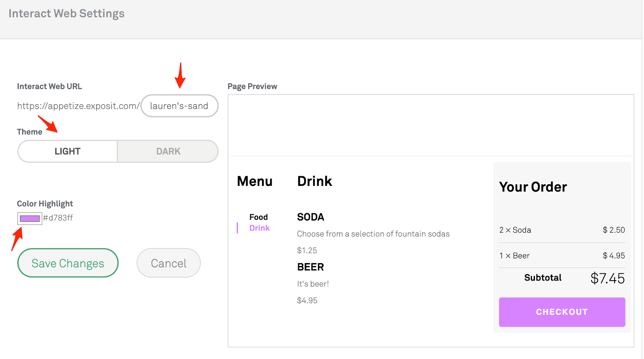Click the purple CHECKOUT button
Image resolution: width=644 pixels, height=359 pixels.
(562, 312)
